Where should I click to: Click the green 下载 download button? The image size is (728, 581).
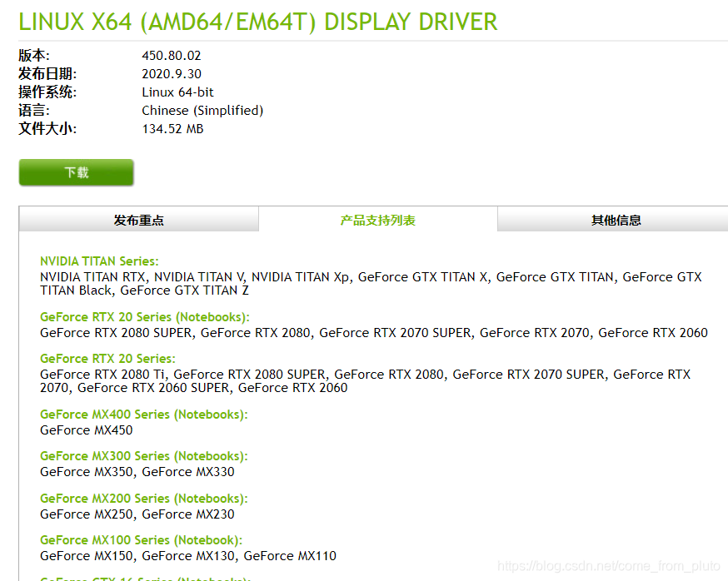(x=76, y=172)
